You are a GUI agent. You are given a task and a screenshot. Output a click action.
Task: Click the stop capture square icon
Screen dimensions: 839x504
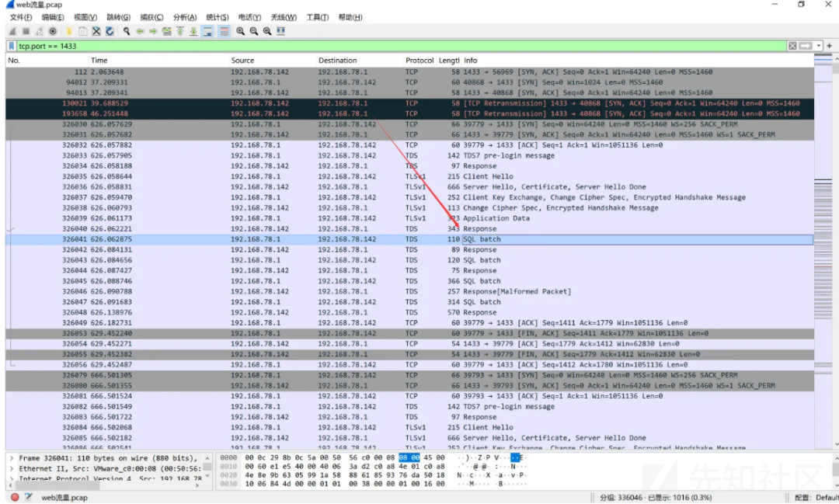26,32
